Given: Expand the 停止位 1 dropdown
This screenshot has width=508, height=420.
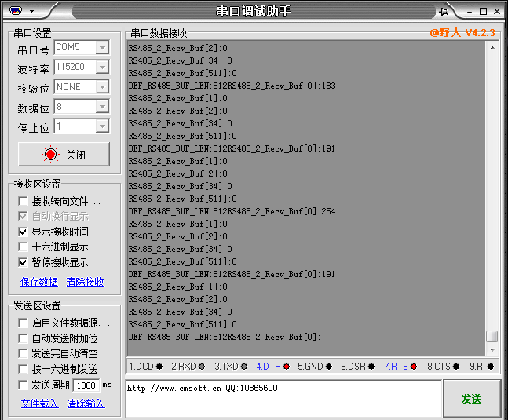Looking at the screenshot, I should click(x=102, y=126).
